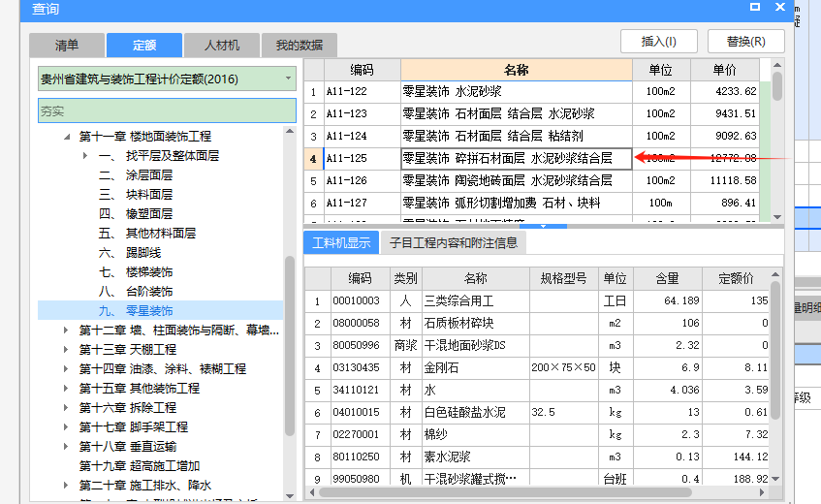Image resolution: width=821 pixels, height=504 pixels.
Task: Click code cell 34110121 for 水
Action: (361, 390)
